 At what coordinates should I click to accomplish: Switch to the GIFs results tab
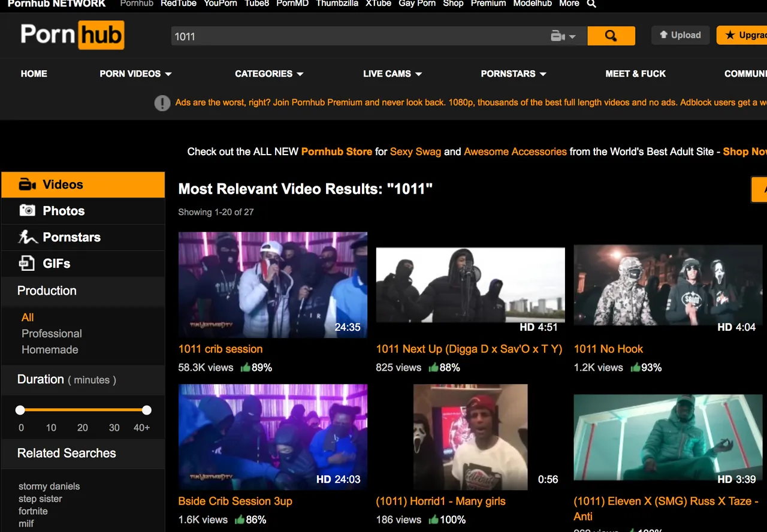83,264
